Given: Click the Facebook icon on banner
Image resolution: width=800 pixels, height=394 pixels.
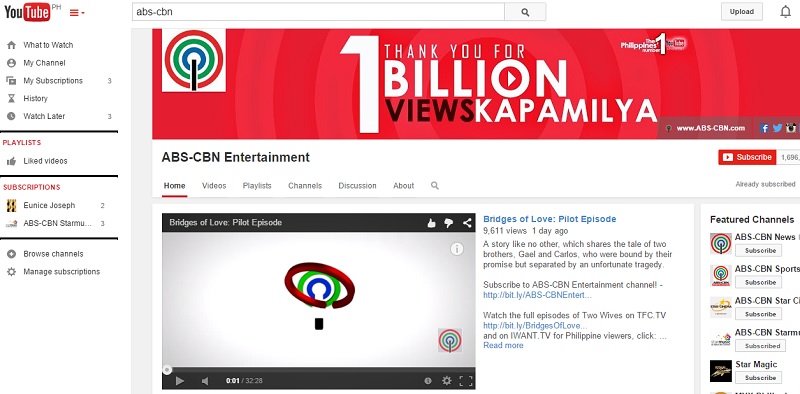Looking at the screenshot, I should point(764,128).
